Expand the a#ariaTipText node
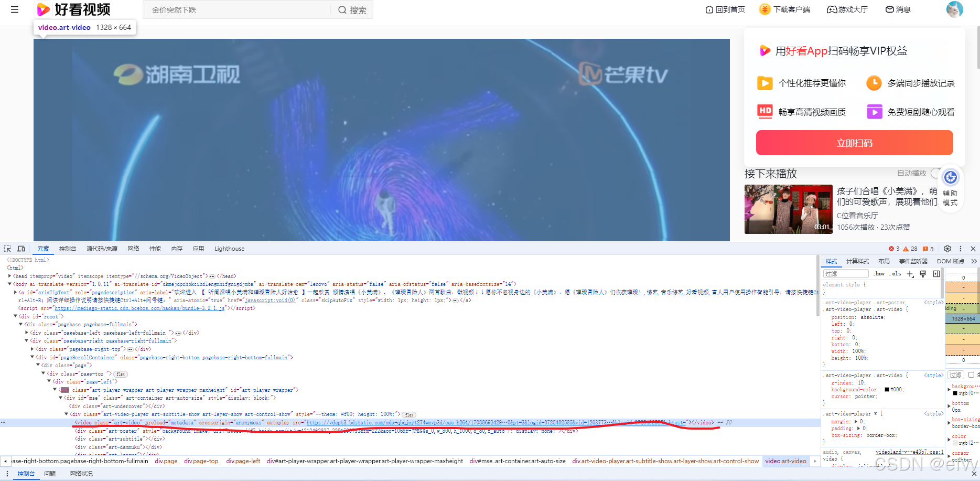Viewport: 980px width, 481px height. (x=16, y=292)
